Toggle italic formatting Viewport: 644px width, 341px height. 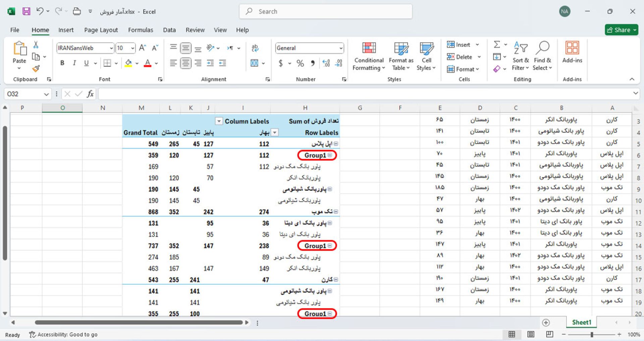pos(74,63)
